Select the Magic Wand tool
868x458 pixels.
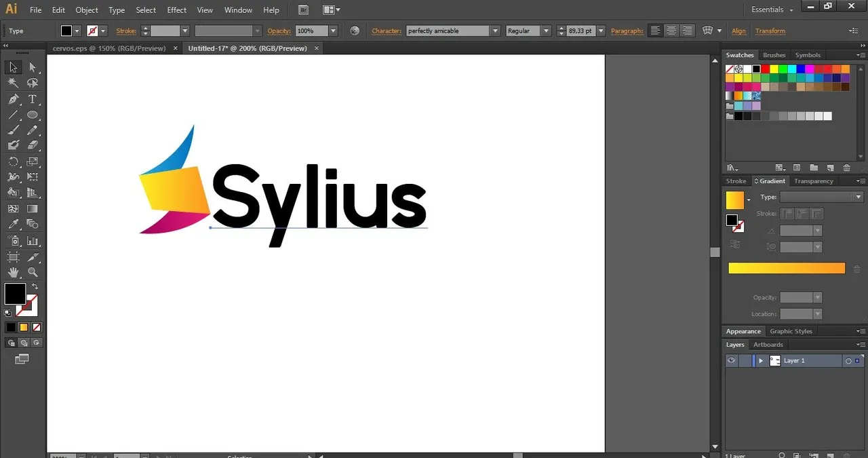[13, 83]
